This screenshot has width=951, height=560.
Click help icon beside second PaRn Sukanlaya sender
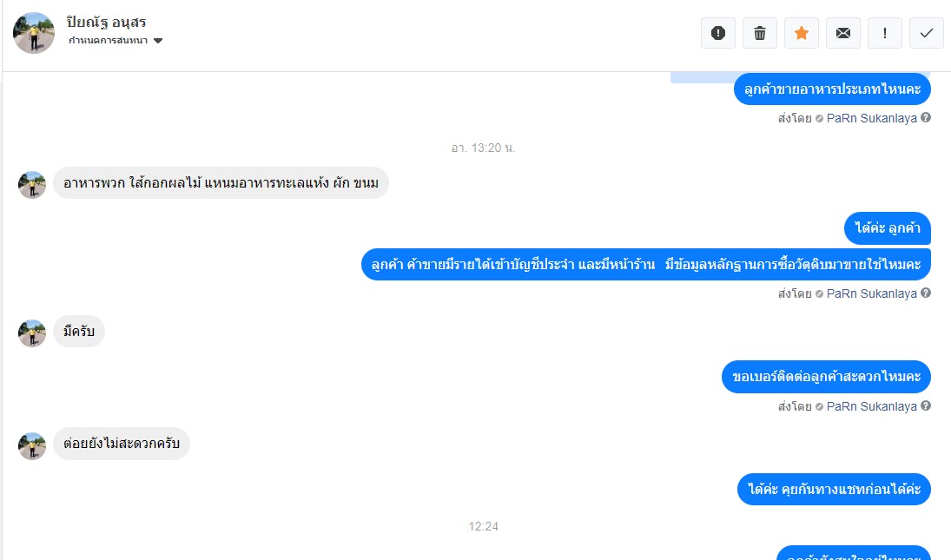click(x=926, y=293)
